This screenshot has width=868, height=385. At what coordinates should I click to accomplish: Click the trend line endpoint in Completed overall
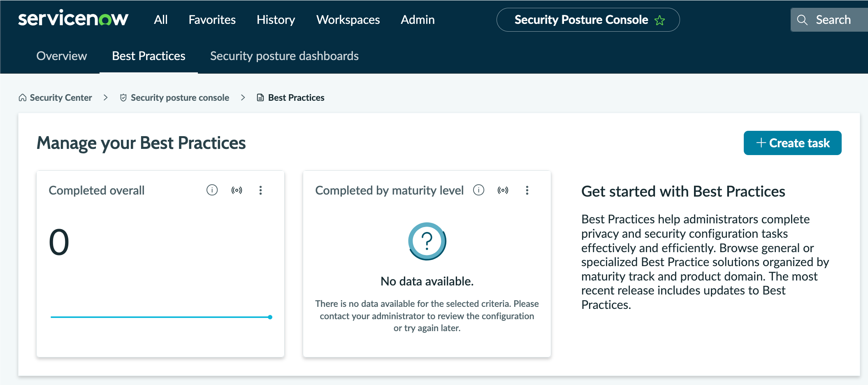(x=270, y=317)
